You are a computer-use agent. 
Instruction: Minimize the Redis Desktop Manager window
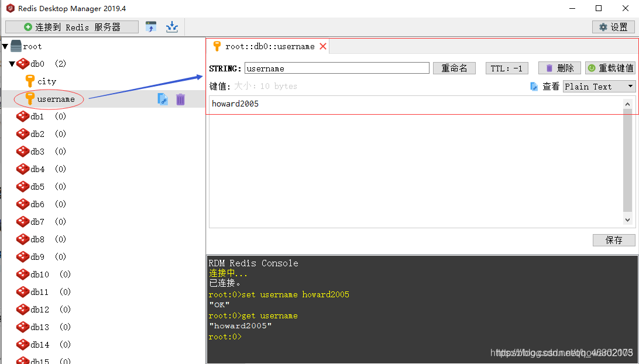coord(572,8)
